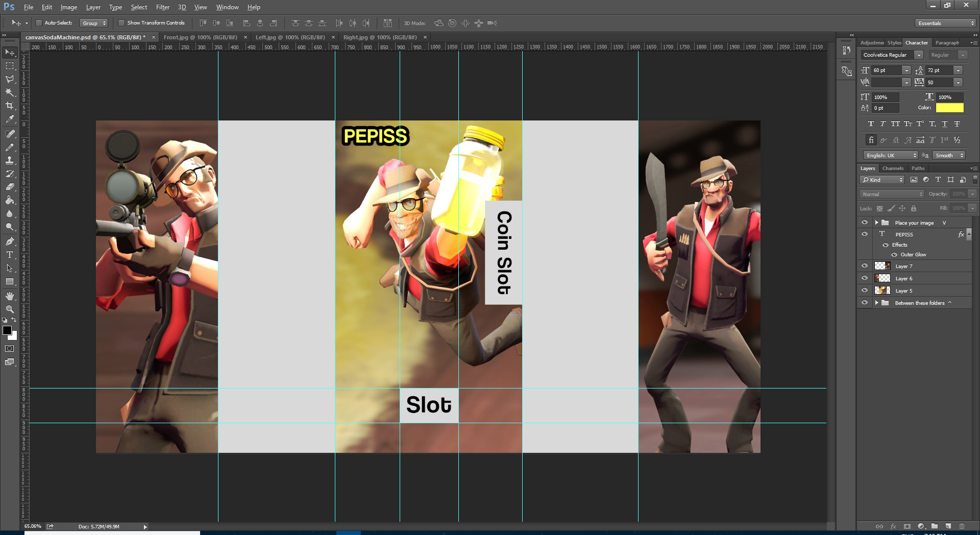Screen dimensions: 980x535
Task: Toggle Outer Glow effect visibility
Action: (894, 255)
